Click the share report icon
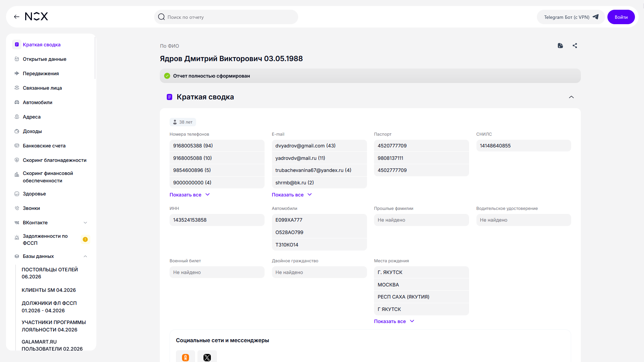The width and height of the screenshot is (644, 362). pos(575,46)
